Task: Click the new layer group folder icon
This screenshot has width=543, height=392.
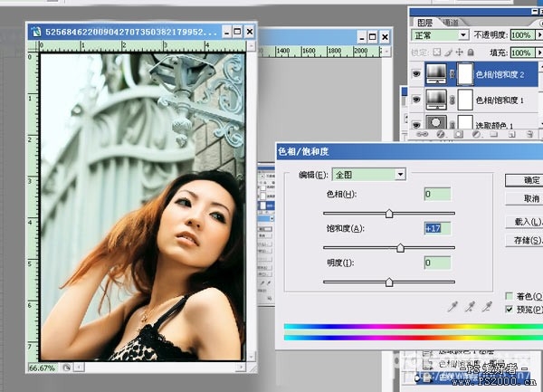Action: [494, 134]
